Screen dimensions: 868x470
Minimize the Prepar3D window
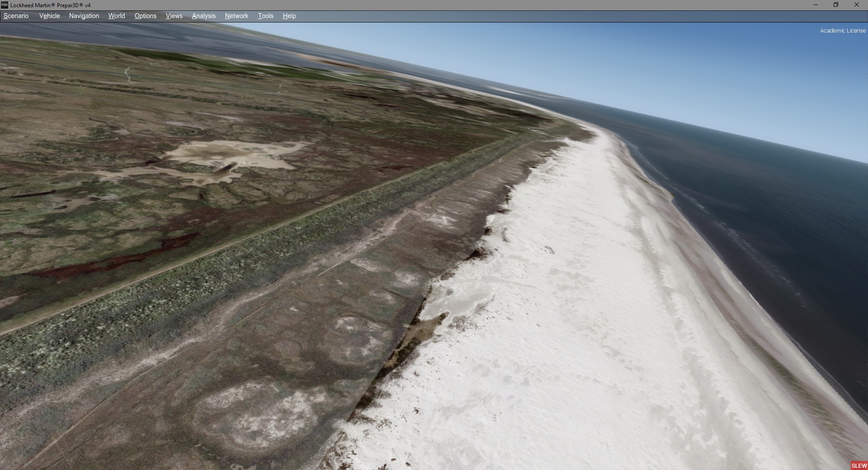coord(816,5)
